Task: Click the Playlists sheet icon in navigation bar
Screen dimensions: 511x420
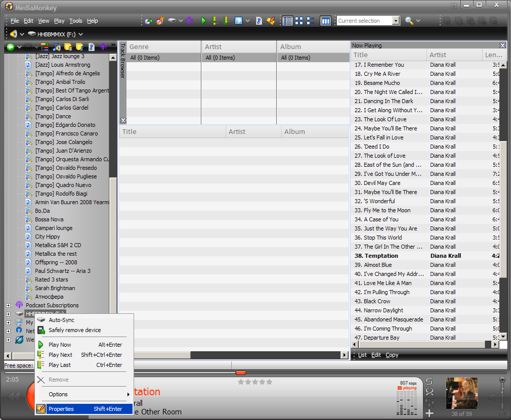Action: [92, 47]
